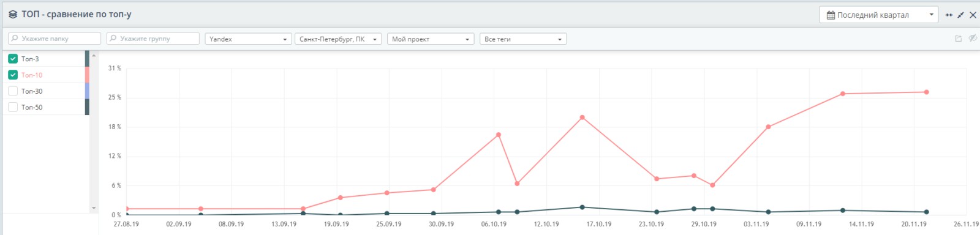Viewport: 980px width, 235px height.
Task: Click the Топ-3 point near 17.10.19
Action: [582, 207]
